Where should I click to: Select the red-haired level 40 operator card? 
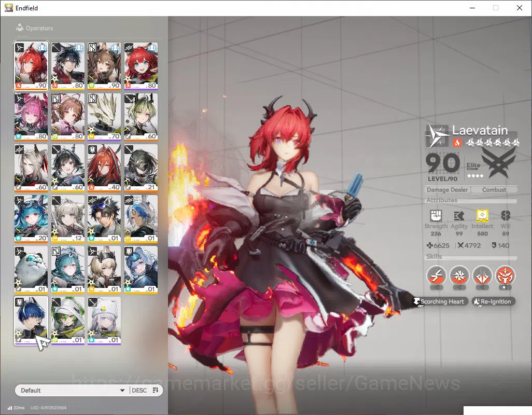[x=104, y=168]
